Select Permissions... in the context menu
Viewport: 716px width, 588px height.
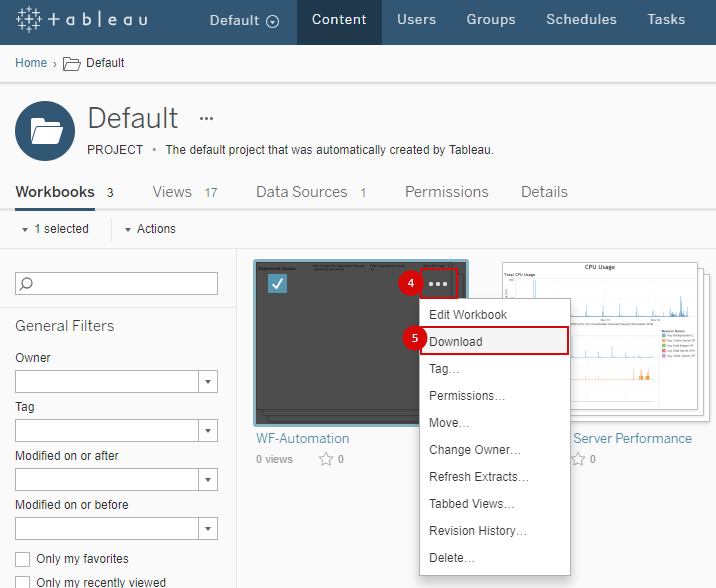tap(495, 396)
